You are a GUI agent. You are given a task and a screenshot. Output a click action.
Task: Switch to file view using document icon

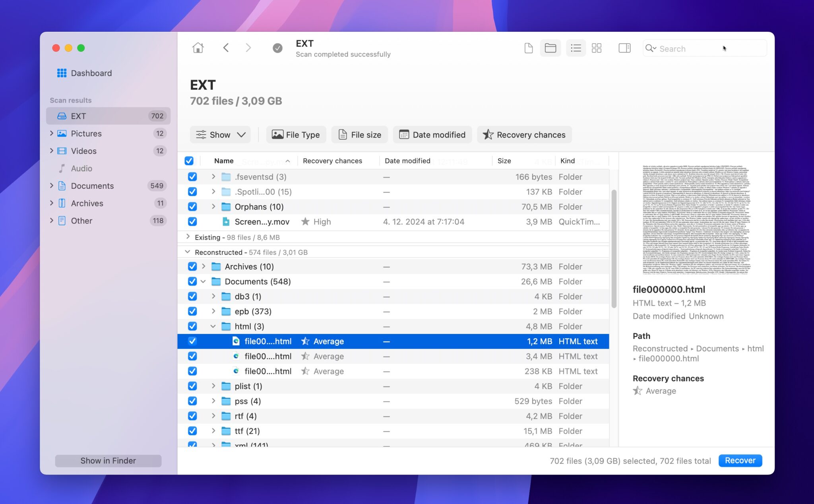pos(528,48)
